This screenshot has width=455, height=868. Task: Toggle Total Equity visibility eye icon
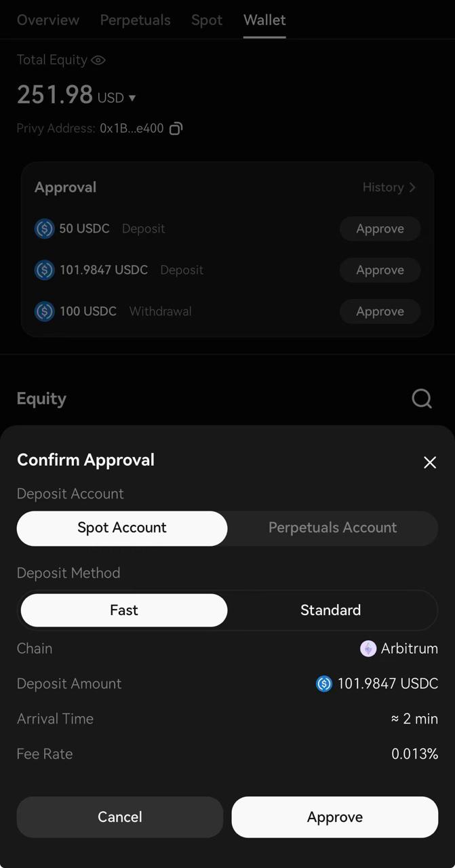(98, 60)
